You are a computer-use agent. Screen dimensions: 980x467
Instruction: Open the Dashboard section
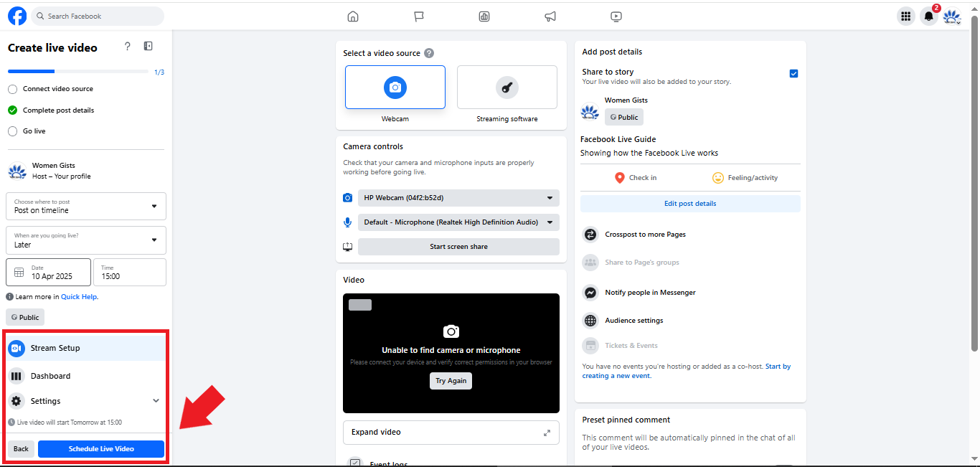86,376
